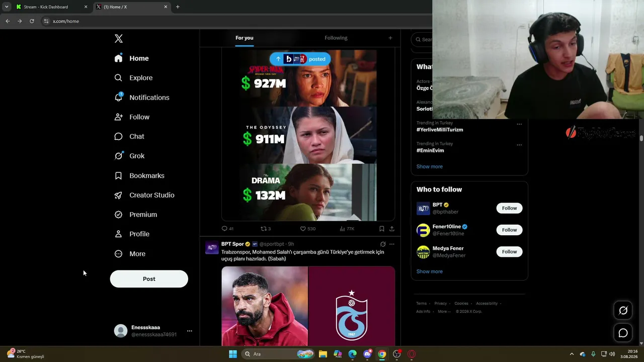Open the Cookies footer link
The height and width of the screenshot is (362, 644).
pos(461,303)
